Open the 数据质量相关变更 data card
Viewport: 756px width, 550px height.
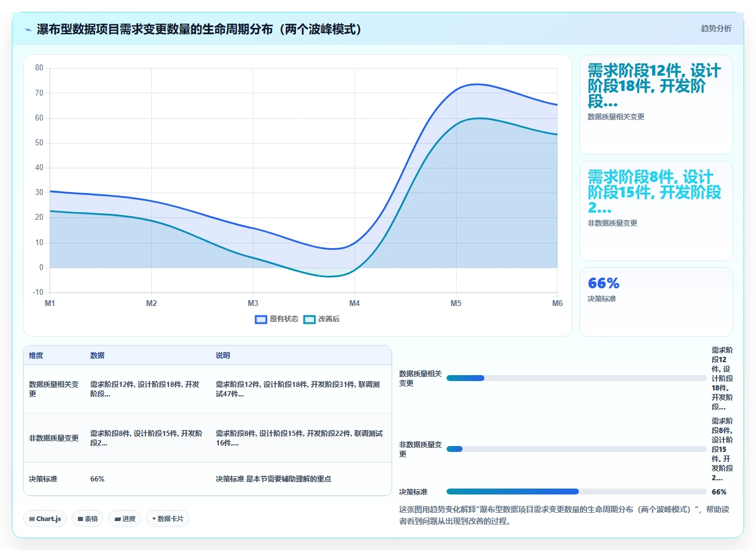point(656,105)
